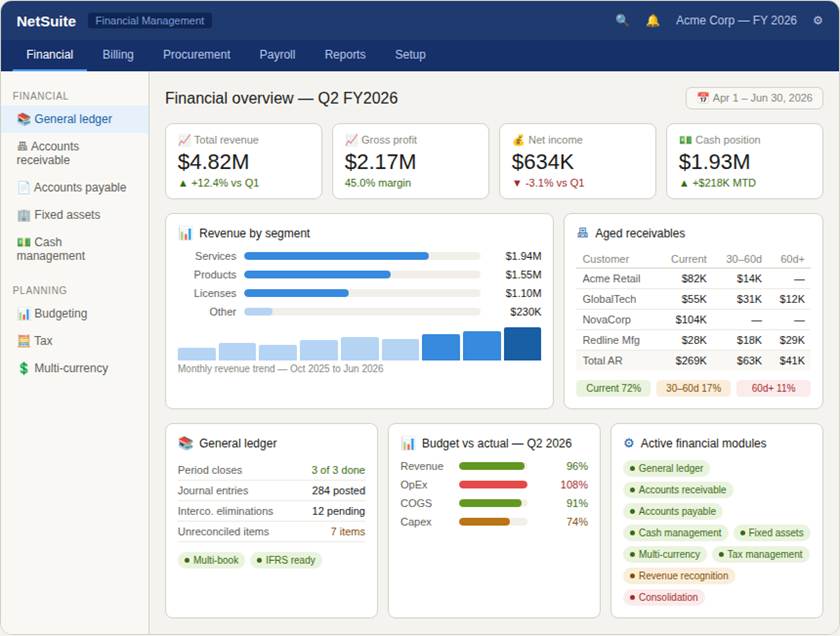Click the Accounts receivable sidebar icon
The width and height of the screenshot is (840, 636).
[22, 146]
